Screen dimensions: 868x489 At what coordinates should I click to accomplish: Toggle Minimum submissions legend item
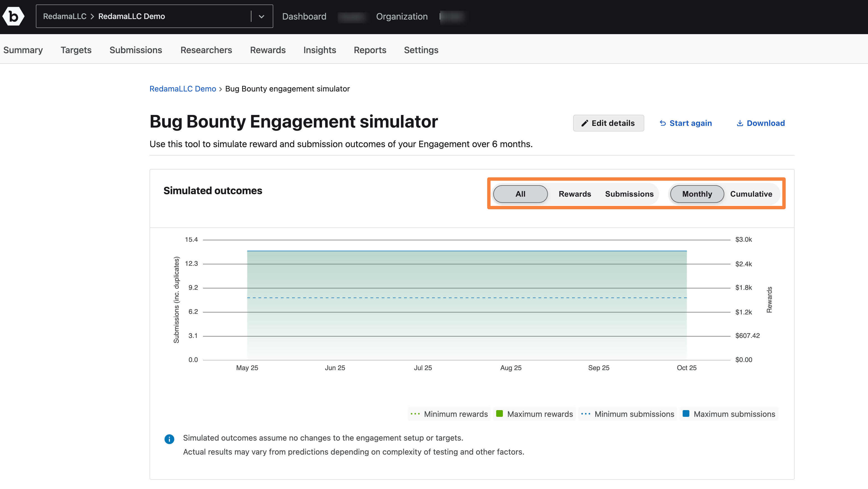[627, 414]
